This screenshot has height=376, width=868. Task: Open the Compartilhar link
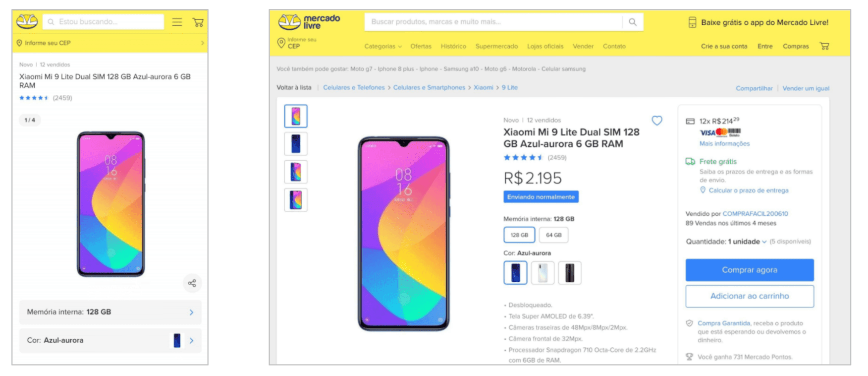754,88
